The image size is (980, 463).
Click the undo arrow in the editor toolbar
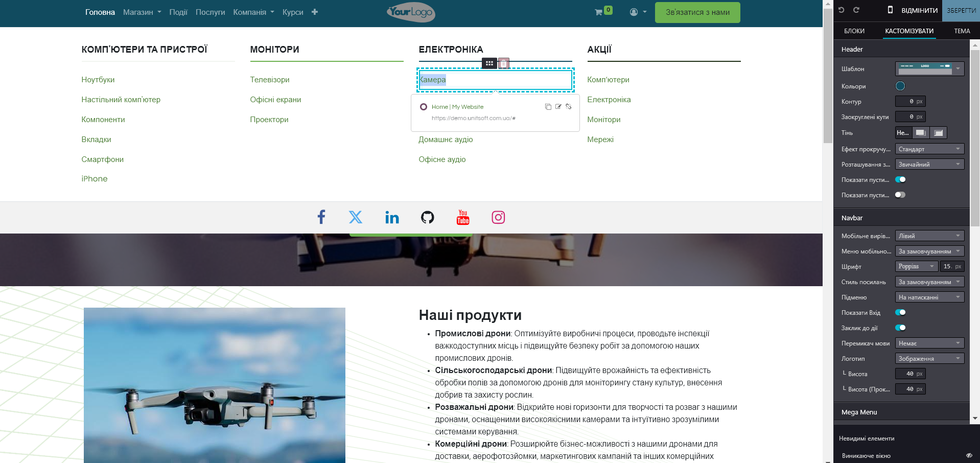[x=842, y=10]
